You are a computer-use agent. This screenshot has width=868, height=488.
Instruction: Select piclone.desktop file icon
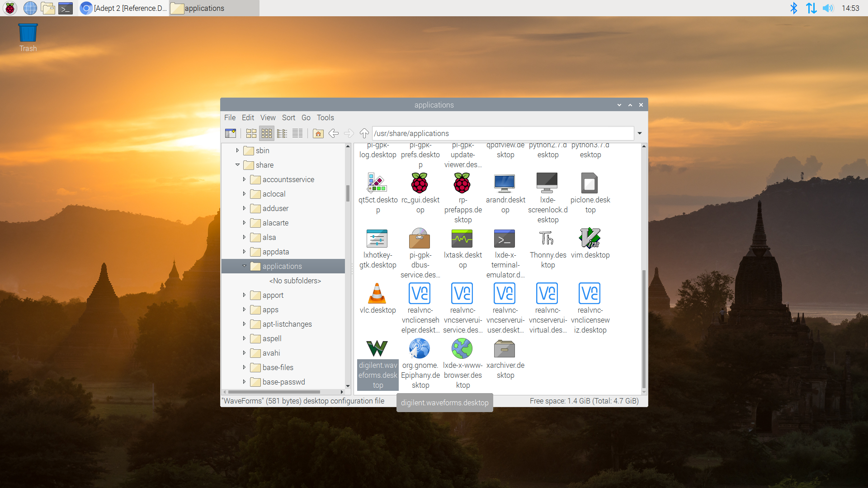pos(590,183)
